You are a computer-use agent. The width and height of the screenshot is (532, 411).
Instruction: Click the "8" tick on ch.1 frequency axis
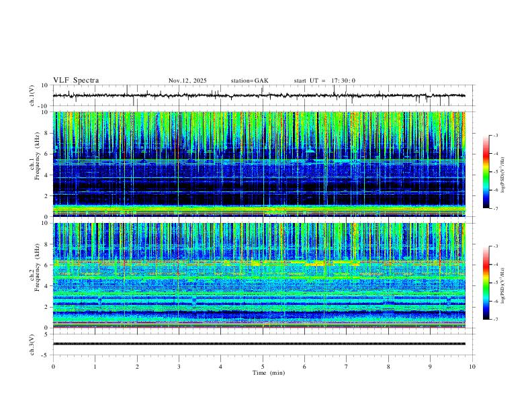[47, 133]
